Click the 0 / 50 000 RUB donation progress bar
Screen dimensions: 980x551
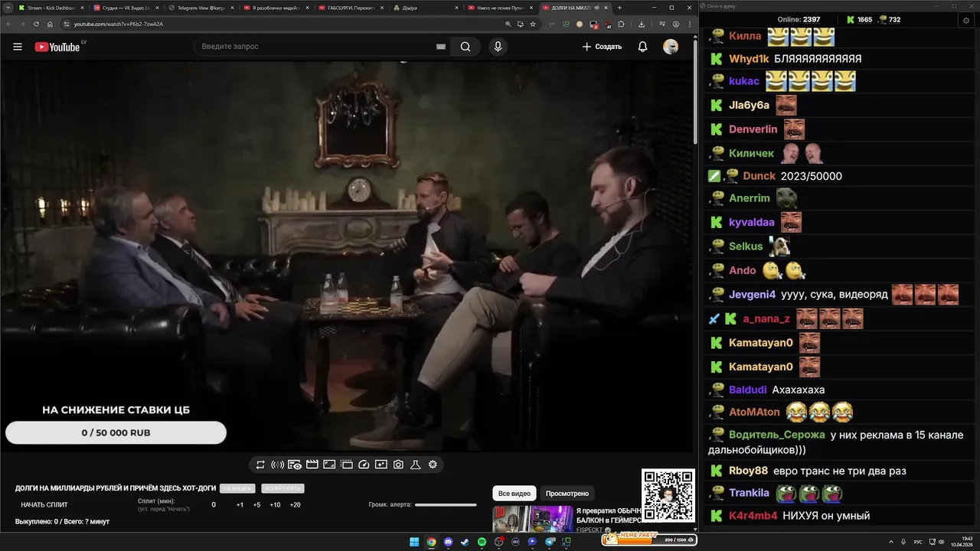116,432
